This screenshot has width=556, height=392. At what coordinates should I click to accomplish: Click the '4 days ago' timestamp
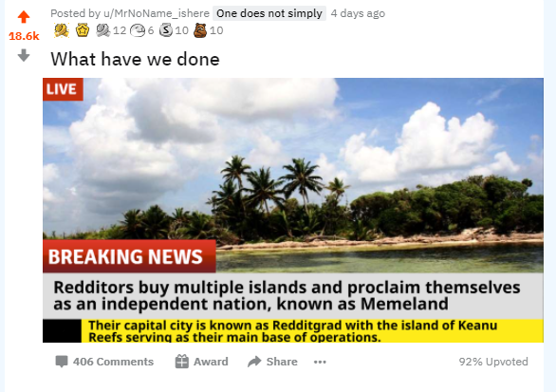click(x=358, y=13)
